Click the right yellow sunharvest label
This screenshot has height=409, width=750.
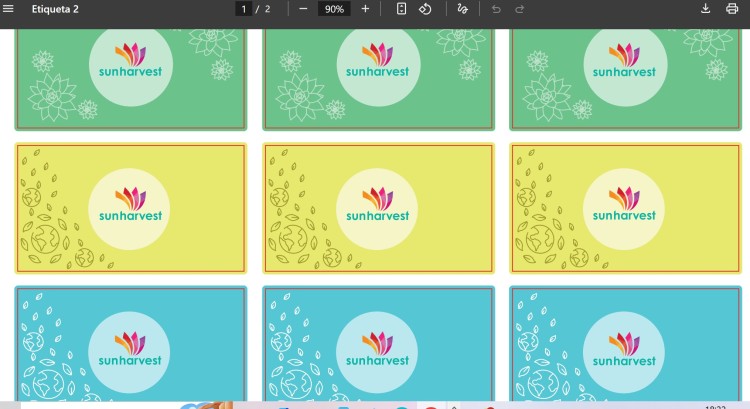point(625,208)
